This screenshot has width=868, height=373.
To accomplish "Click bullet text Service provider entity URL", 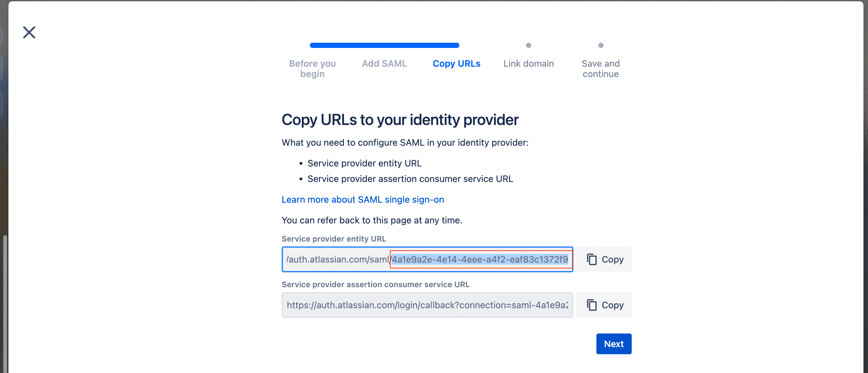I will click(x=364, y=163).
